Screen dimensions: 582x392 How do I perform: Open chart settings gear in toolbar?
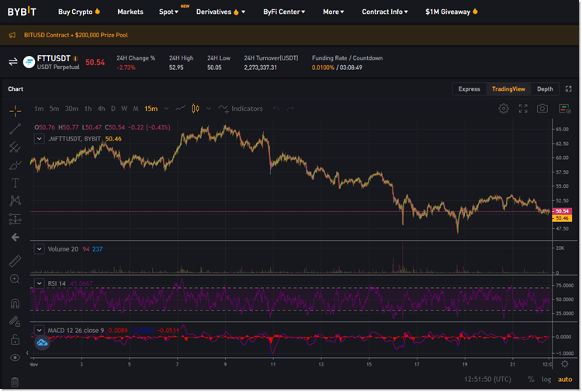[504, 109]
